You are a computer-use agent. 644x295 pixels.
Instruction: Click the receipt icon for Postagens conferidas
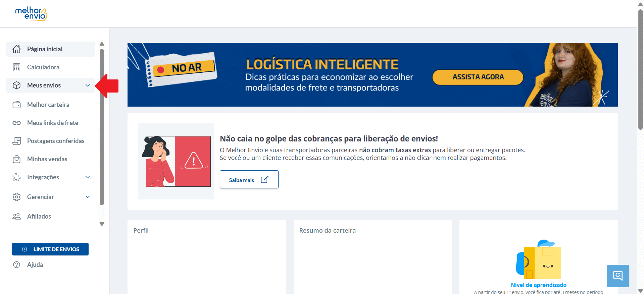click(16, 141)
